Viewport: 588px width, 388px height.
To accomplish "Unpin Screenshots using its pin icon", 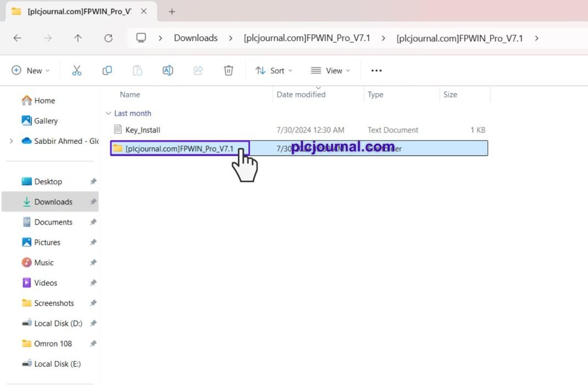I will tap(94, 303).
